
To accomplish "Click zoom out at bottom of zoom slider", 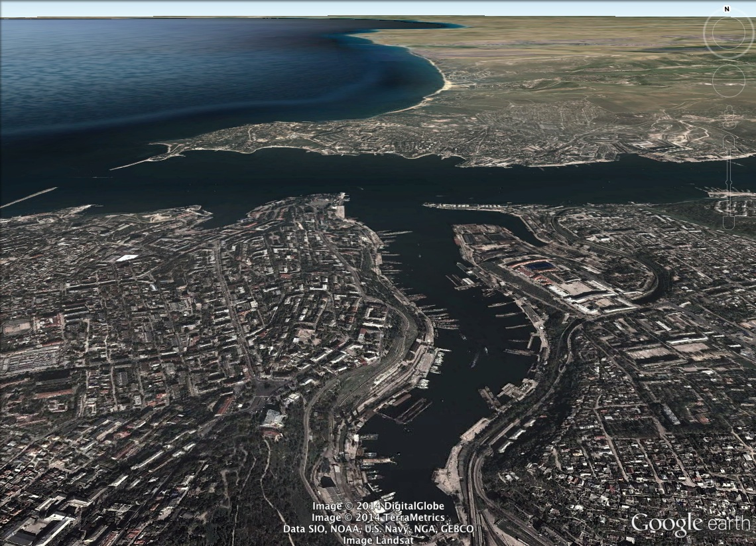I will pyautogui.click(x=729, y=223).
